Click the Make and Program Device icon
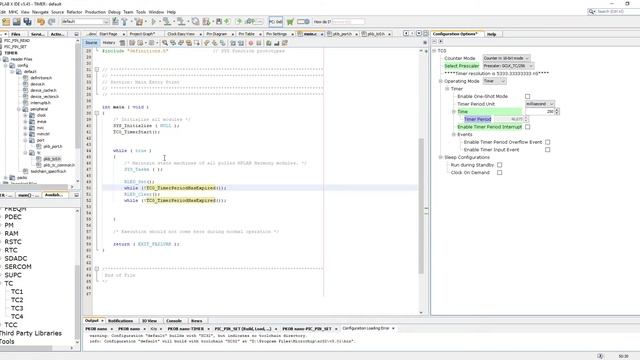The height and width of the screenshot is (360, 640). click(x=167, y=22)
